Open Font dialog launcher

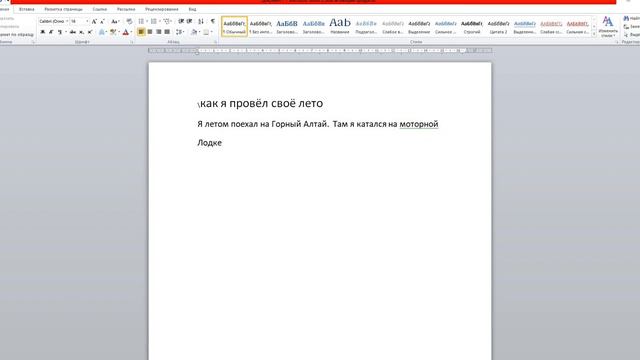[x=132, y=42]
